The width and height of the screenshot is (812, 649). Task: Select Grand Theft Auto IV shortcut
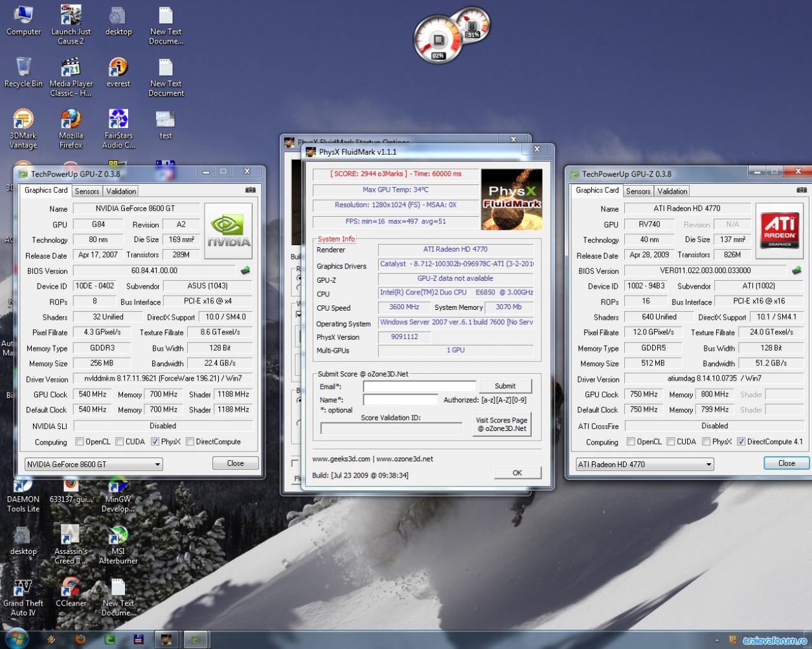pos(23,597)
